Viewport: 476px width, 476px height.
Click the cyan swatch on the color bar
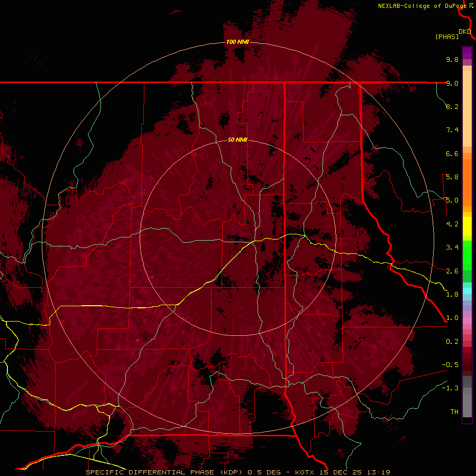coord(467,291)
